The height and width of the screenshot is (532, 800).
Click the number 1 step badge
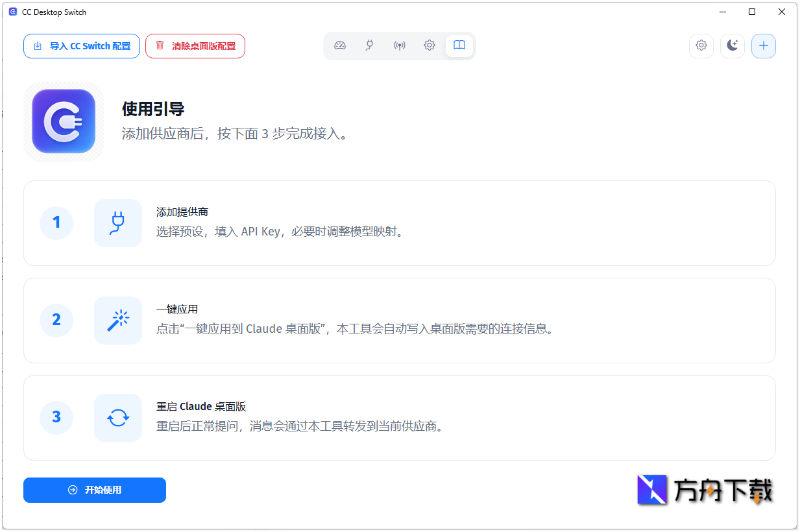pos(56,223)
